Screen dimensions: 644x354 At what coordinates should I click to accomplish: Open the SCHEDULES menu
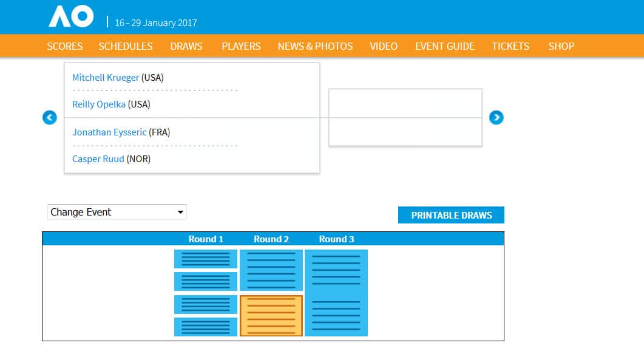pos(126,46)
